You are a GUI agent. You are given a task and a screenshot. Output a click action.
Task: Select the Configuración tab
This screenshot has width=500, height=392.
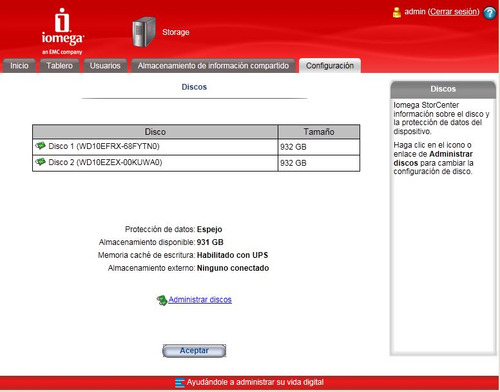point(330,66)
